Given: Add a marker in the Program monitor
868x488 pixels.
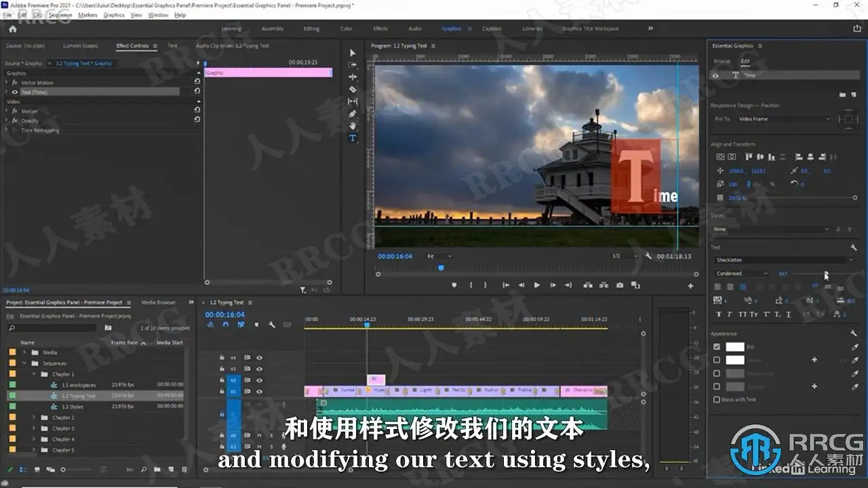Looking at the screenshot, I should [x=454, y=285].
